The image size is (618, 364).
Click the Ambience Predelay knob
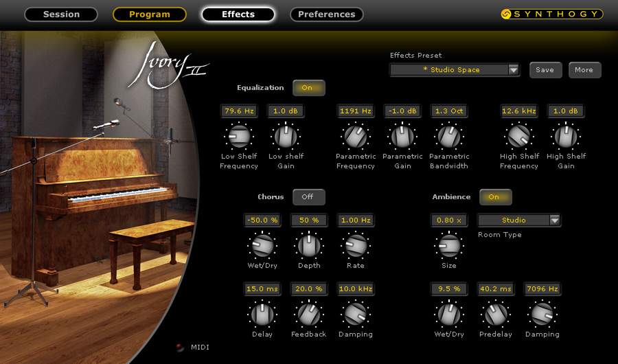point(495,315)
